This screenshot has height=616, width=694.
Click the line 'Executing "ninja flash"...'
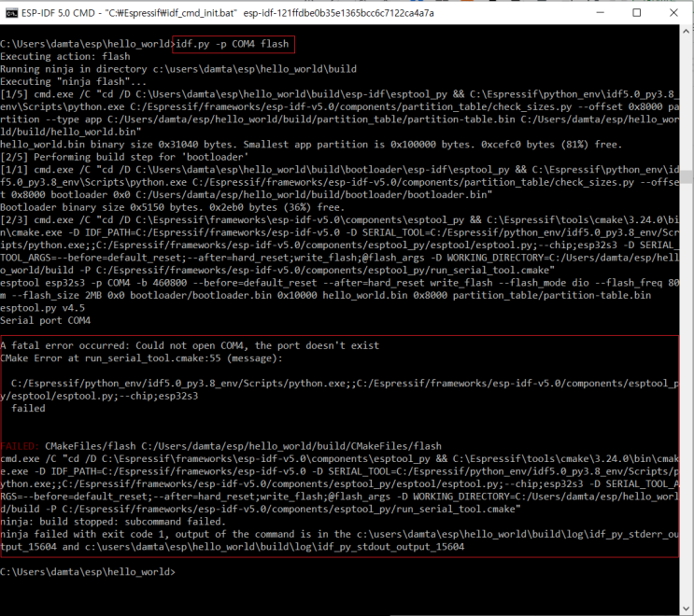pyautogui.click(x=73, y=82)
